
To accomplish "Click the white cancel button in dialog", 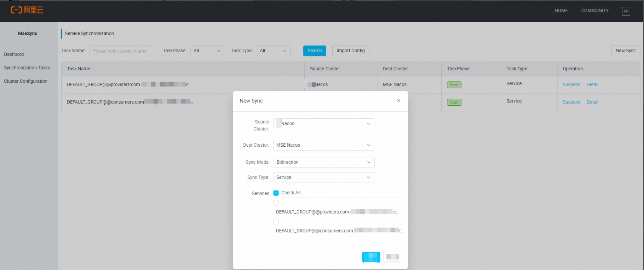I will [392, 257].
